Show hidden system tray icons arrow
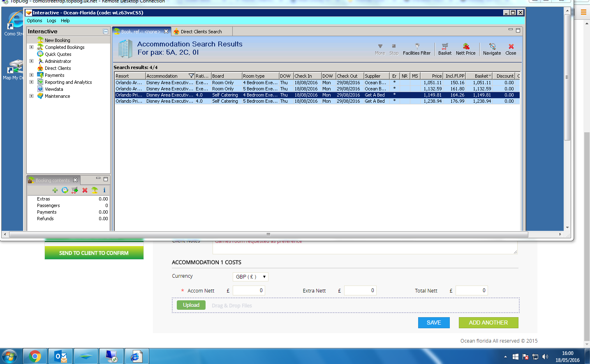Image resolution: width=590 pixels, height=364 pixels. [x=505, y=357]
